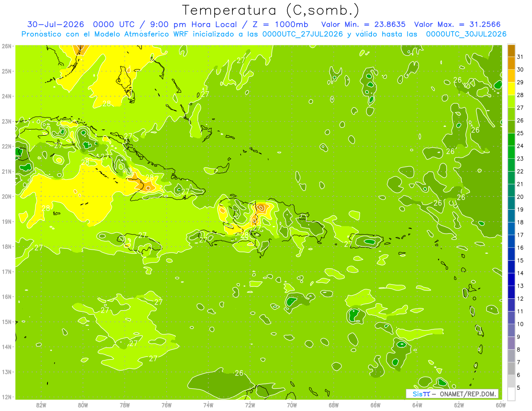Click the green legend swatch between 26 and 27

pyautogui.click(x=511, y=114)
